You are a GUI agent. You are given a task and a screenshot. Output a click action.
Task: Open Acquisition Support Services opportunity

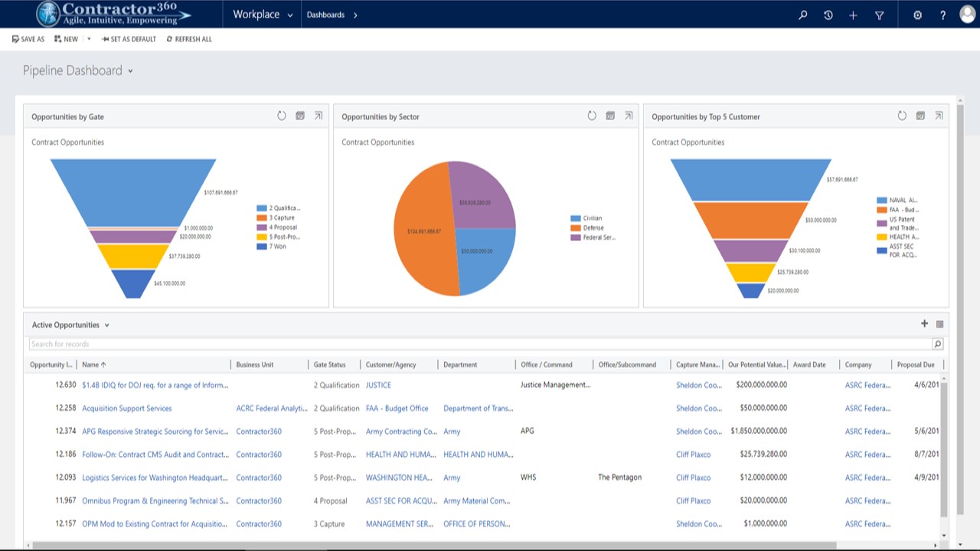(x=127, y=409)
